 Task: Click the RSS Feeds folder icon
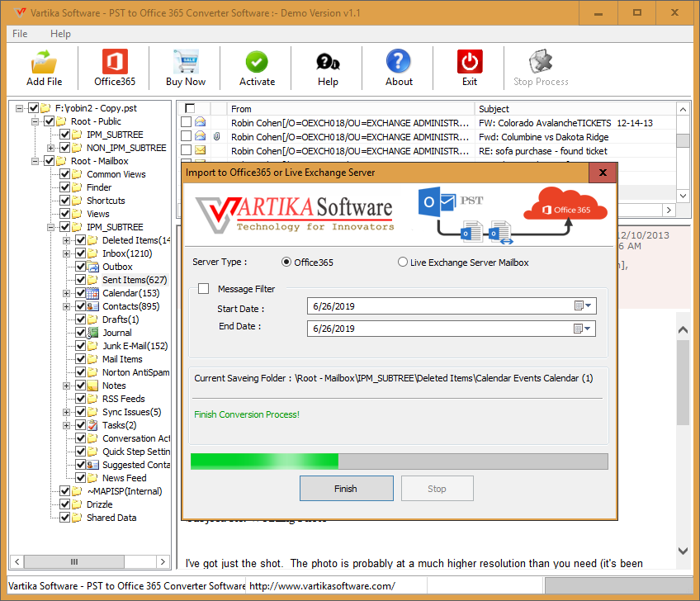92,399
